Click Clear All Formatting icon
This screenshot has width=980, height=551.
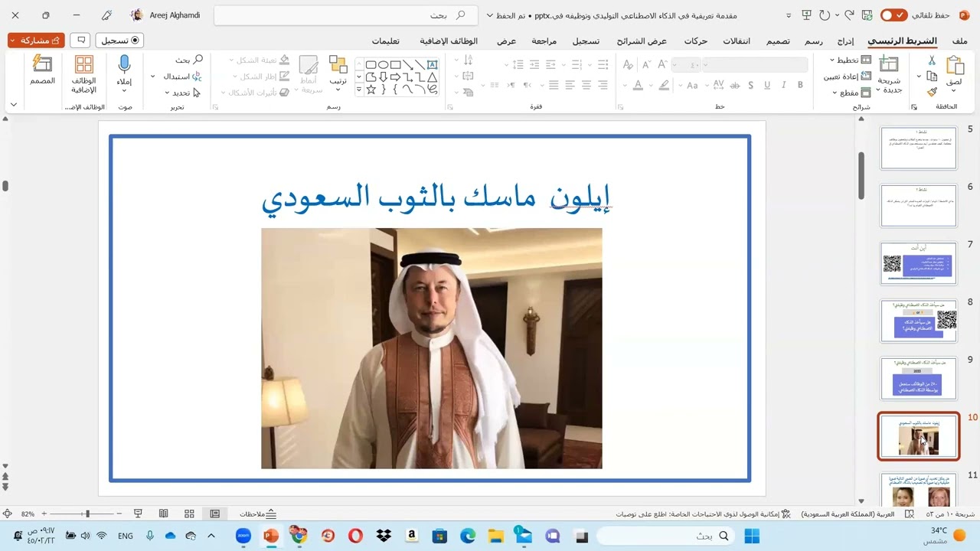pyautogui.click(x=628, y=65)
